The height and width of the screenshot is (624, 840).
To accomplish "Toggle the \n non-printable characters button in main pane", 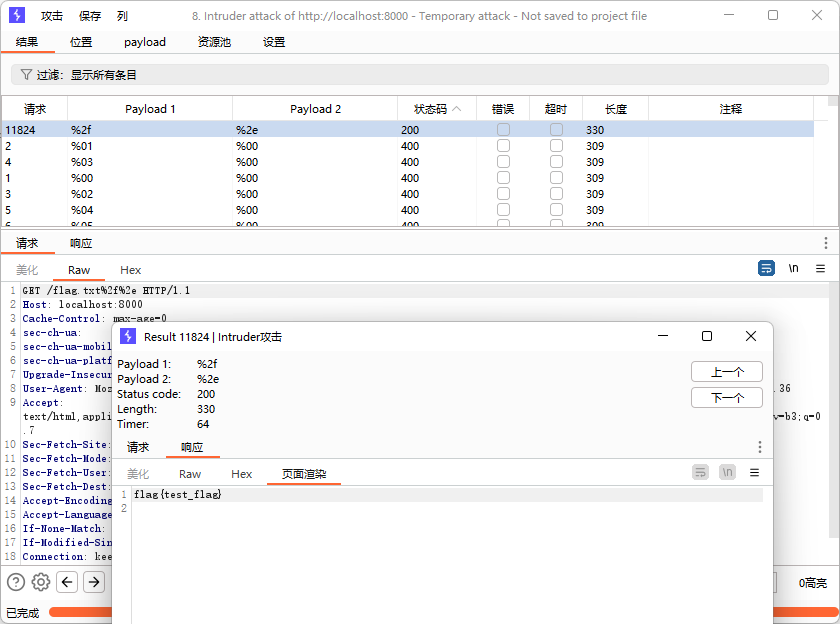I will coord(793,269).
